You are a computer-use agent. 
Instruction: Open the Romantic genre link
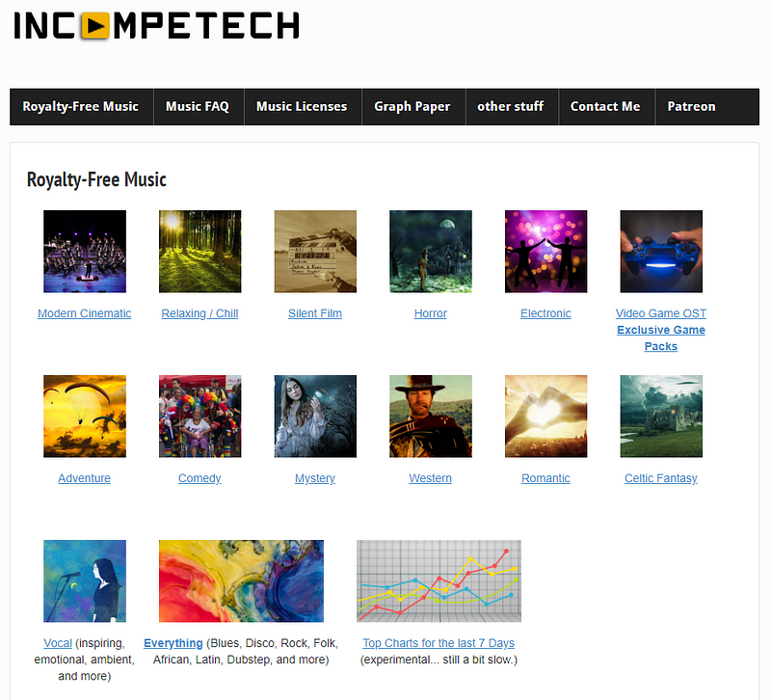[x=545, y=478]
